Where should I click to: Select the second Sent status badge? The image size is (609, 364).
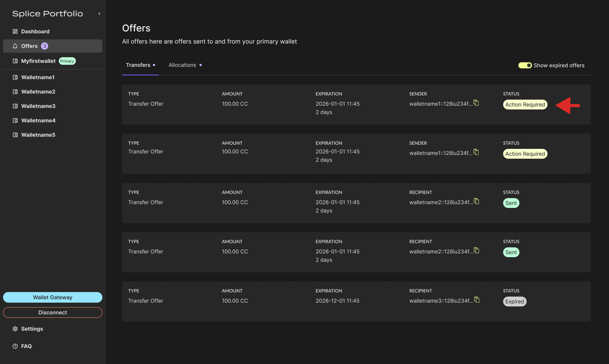[x=511, y=252]
